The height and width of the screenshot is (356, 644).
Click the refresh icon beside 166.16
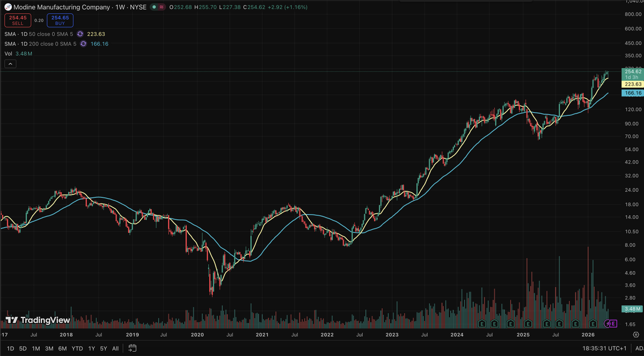(x=83, y=43)
